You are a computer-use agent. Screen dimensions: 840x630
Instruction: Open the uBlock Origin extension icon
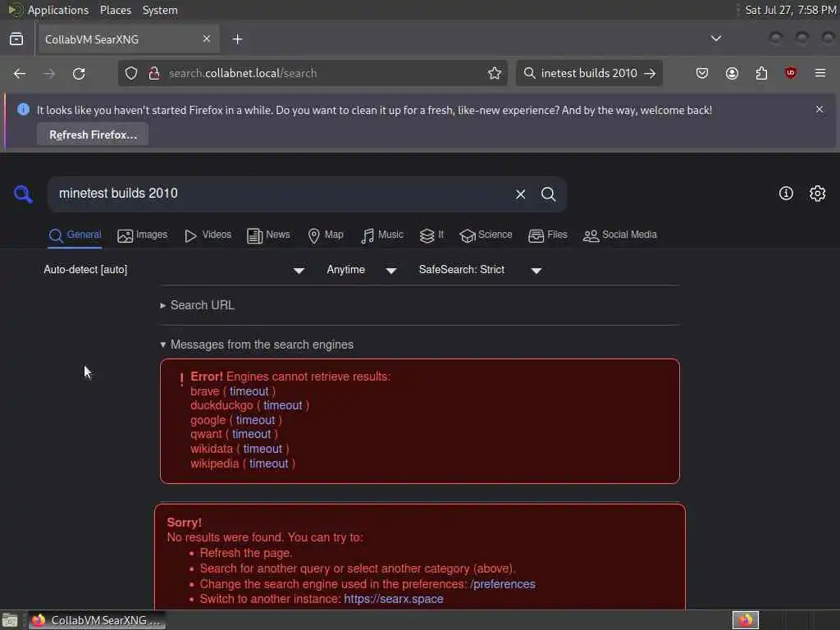791,73
